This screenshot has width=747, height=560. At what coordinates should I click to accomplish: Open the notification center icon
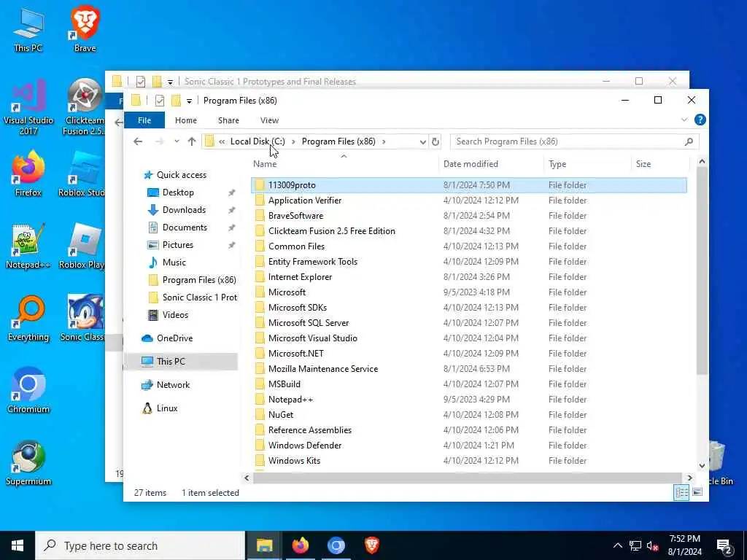click(x=724, y=546)
